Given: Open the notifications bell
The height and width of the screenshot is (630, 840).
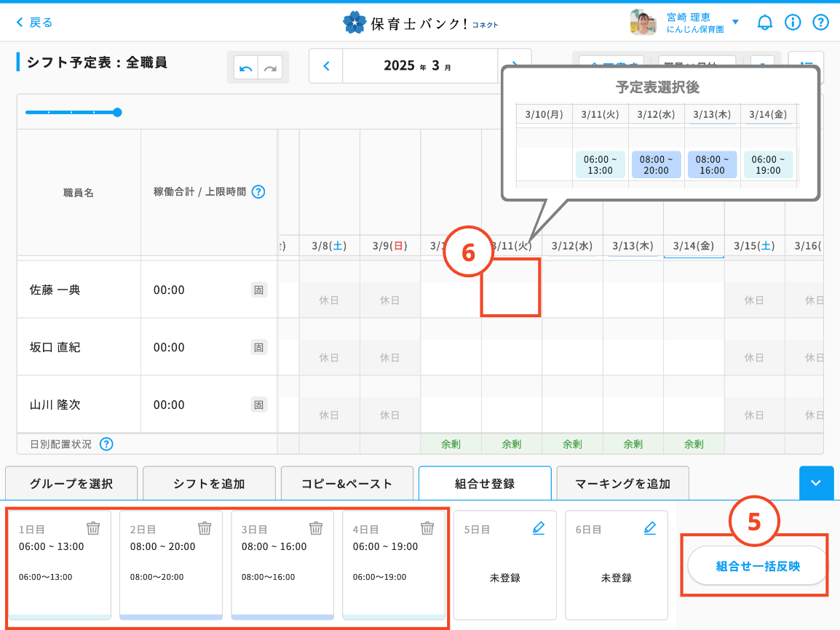Looking at the screenshot, I should (764, 23).
